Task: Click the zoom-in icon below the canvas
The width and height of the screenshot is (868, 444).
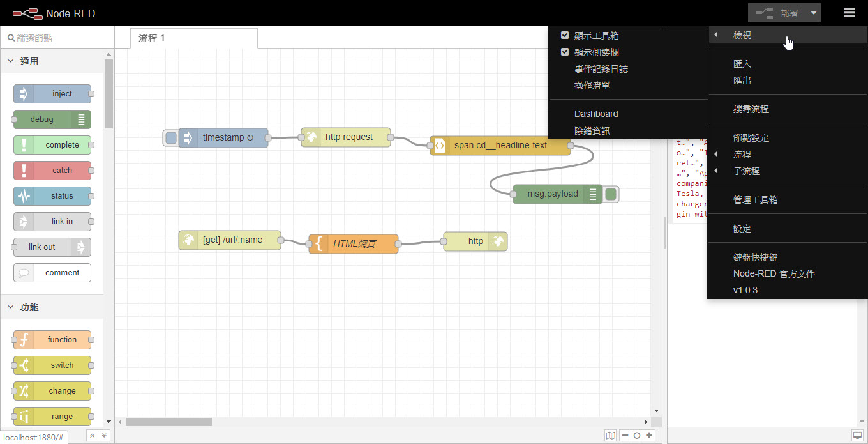Action: (x=650, y=435)
